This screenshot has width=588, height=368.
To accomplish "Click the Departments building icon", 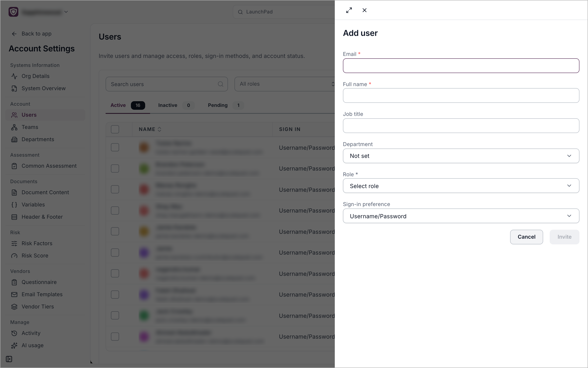I will 14,139.
